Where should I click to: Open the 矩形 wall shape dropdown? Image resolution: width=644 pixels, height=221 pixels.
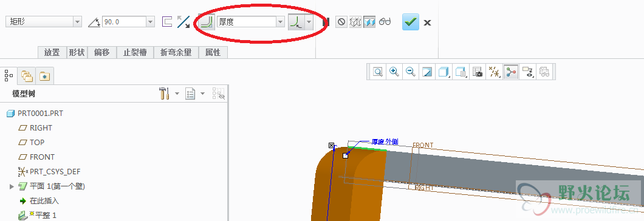(78, 22)
